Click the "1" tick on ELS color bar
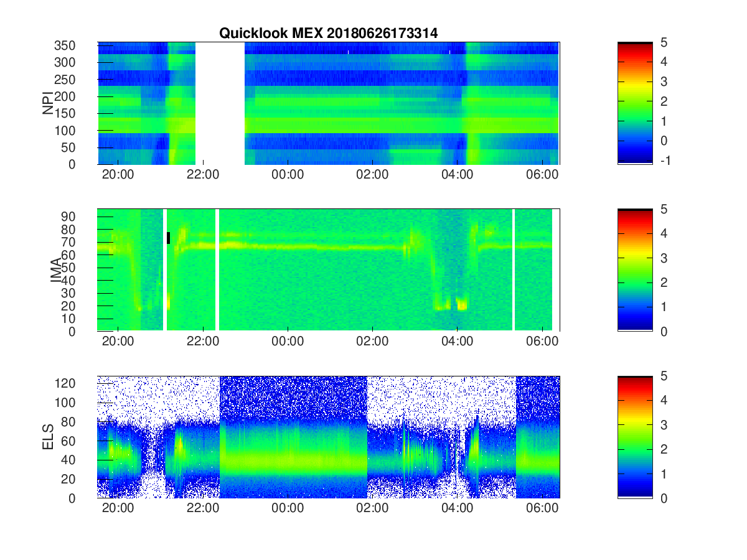747x560 pixels. pos(664,474)
